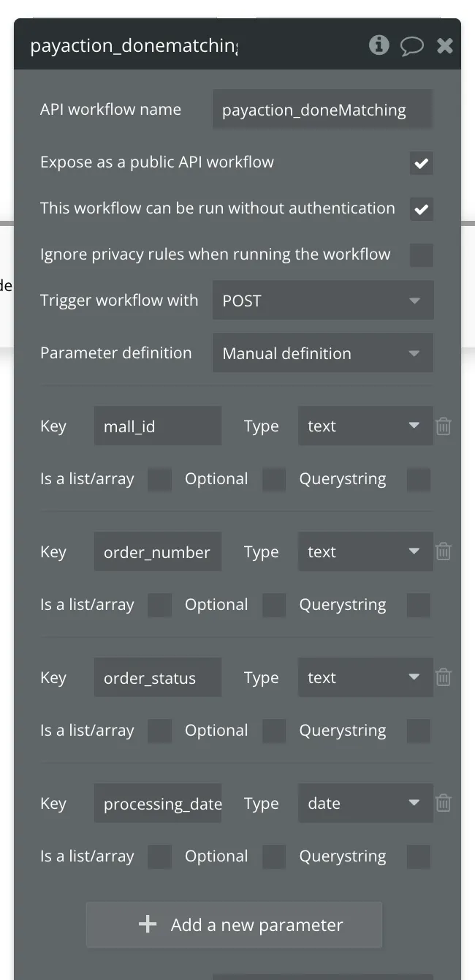Open the comment bubble icon
The width and height of the screenshot is (475, 980).
[411, 46]
